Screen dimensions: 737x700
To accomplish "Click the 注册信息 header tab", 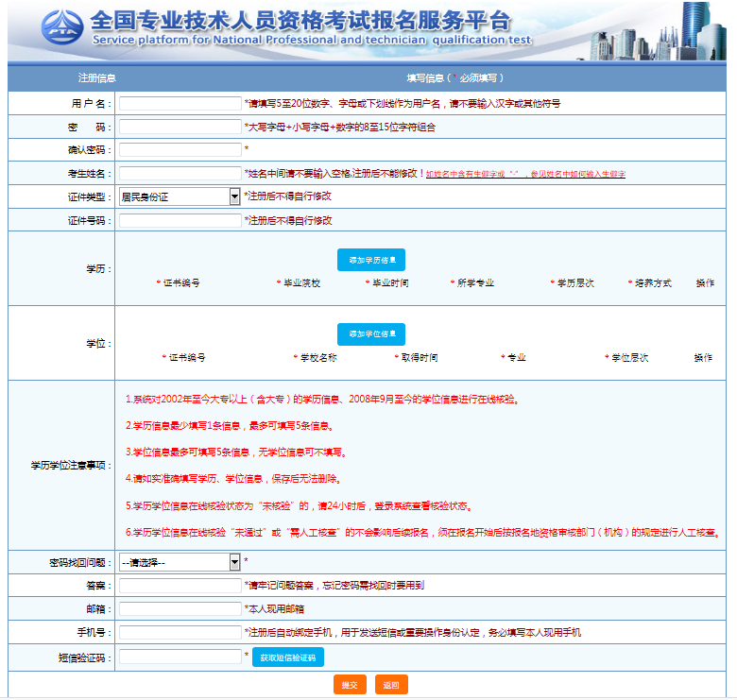I will pyautogui.click(x=96, y=77).
